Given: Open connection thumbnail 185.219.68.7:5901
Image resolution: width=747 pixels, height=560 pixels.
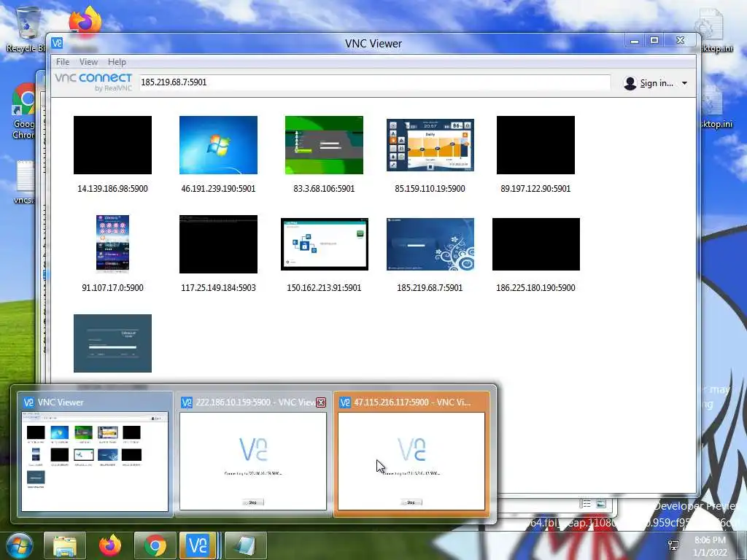Looking at the screenshot, I should click(x=430, y=244).
